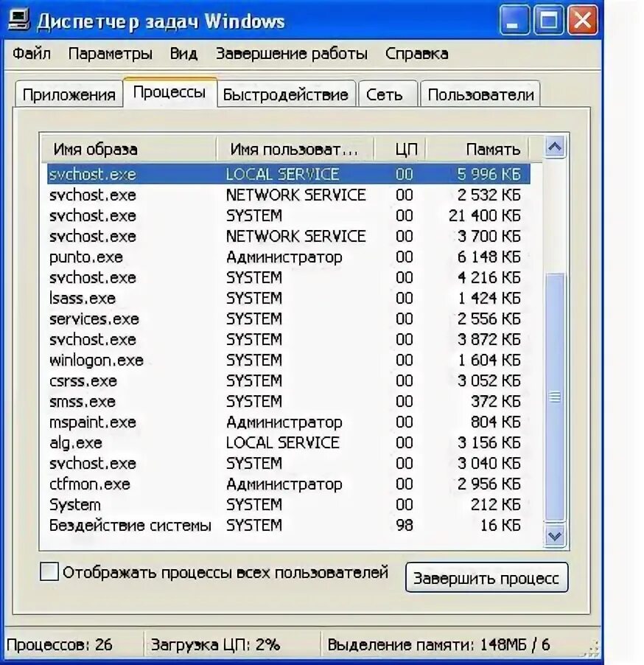The image size is (644, 665).
Task: Open the Справка menu
Action: pyautogui.click(x=416, y=53)
